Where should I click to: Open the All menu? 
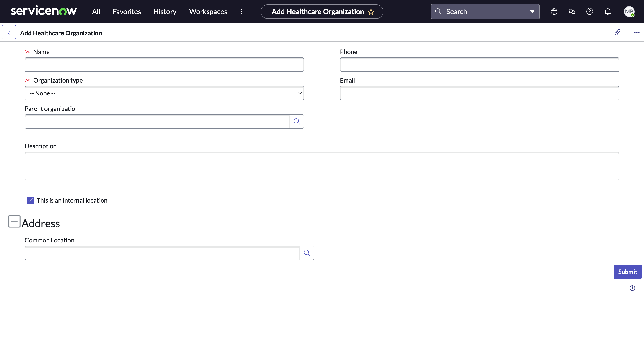(x=96, y=12)
